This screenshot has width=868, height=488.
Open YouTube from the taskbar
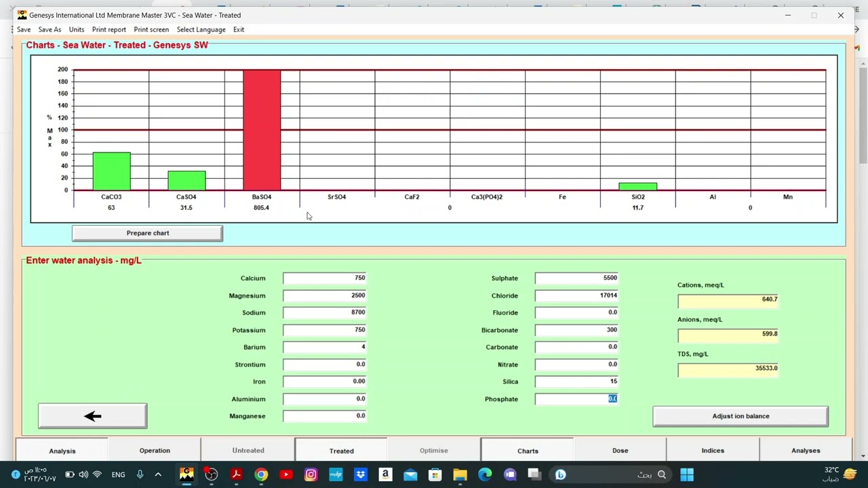tap(286, 474)
